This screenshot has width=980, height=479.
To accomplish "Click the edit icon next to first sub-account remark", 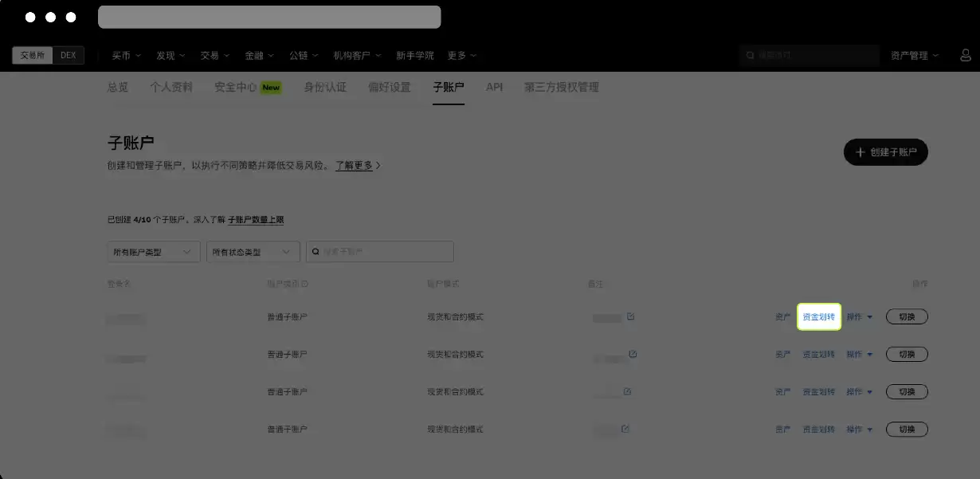I will tap(631, 316).
